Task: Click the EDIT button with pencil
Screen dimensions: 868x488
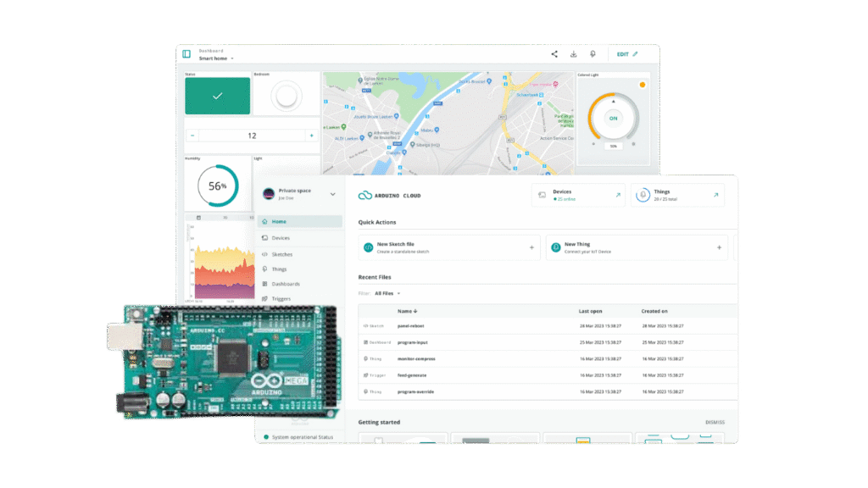Action: tap(627, 54)
